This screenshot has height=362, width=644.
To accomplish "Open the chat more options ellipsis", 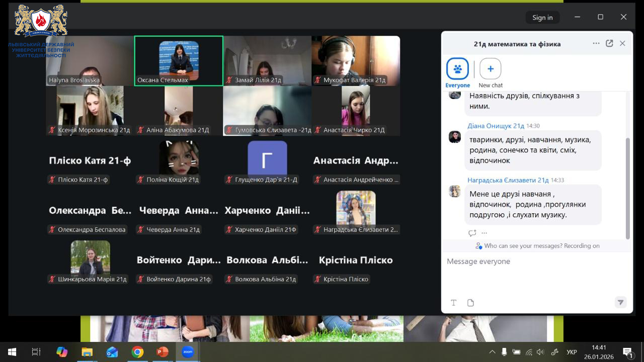I will click(x=596, y=43).
